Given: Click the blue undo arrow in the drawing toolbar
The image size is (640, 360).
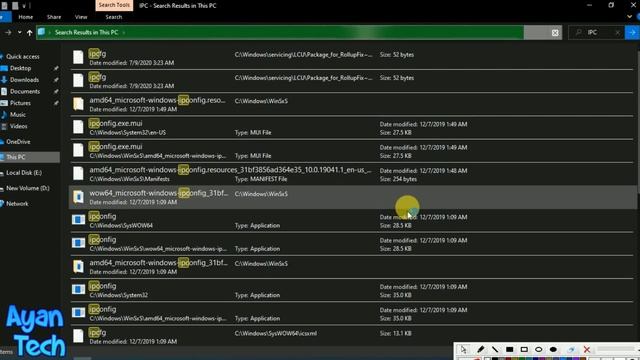Looking at the screenshot, I should [571, 349].
